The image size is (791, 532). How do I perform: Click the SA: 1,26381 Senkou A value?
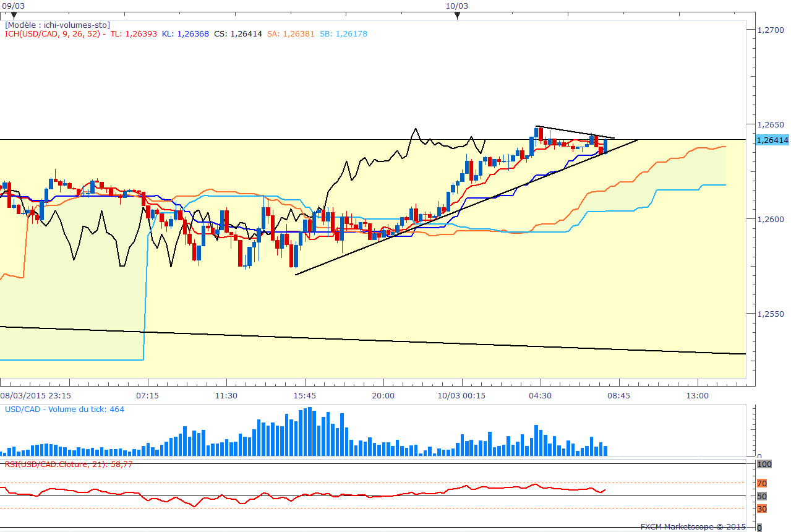coord(291,34)
